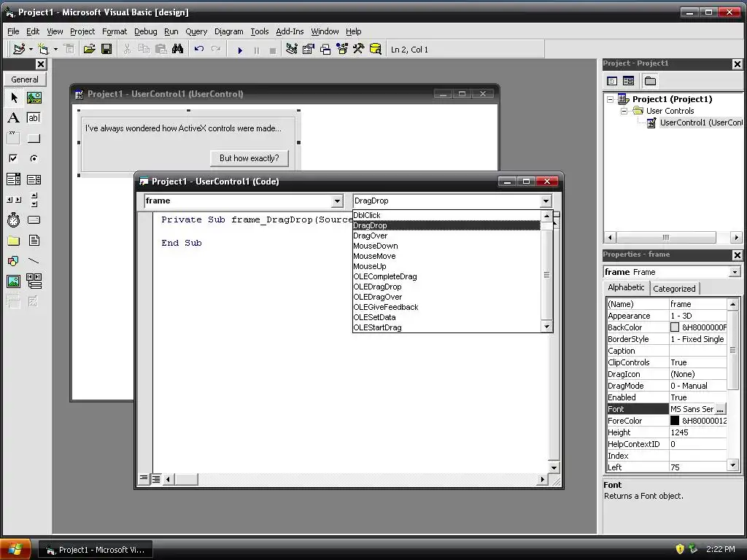Open the Add Project dropdown arrow
This screenshot has height=560, width=747.
(x=31, y=49)
